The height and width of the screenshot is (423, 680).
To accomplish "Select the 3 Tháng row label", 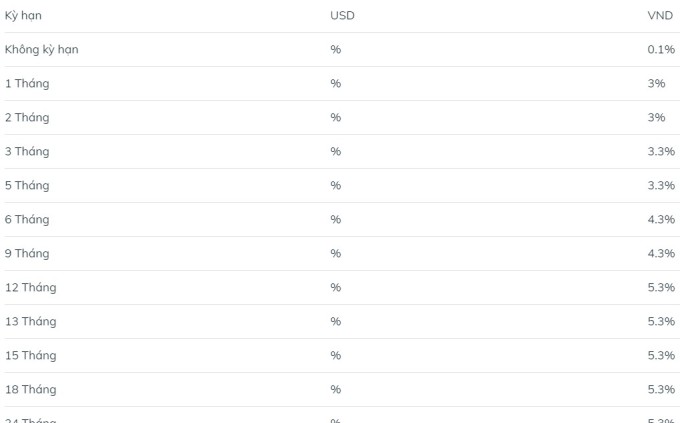I will pos(27,152).
